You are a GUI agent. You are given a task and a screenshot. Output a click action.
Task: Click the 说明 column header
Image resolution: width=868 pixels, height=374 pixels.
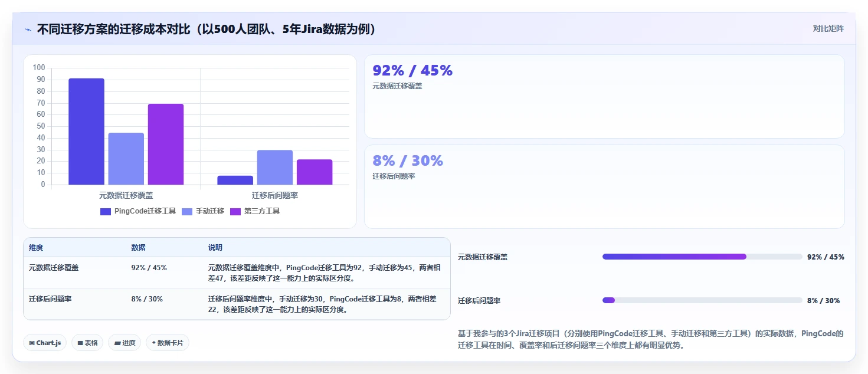[215, 248]
